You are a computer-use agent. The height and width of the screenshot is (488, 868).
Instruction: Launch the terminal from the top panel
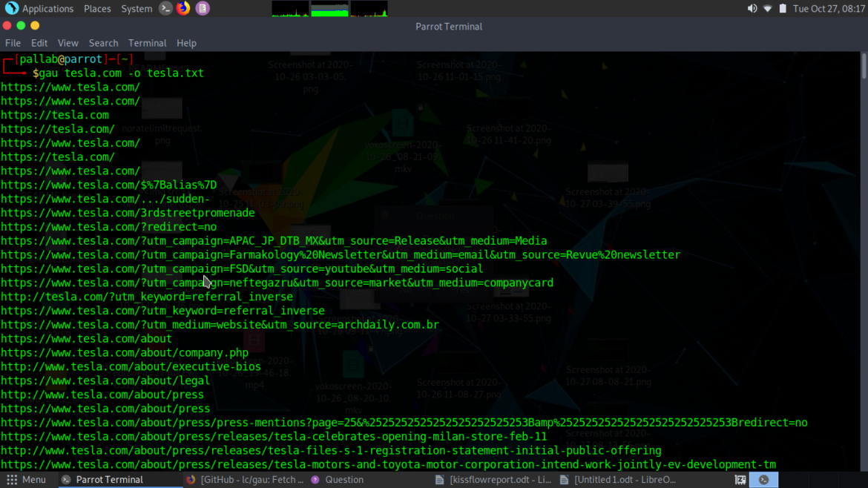165,8
